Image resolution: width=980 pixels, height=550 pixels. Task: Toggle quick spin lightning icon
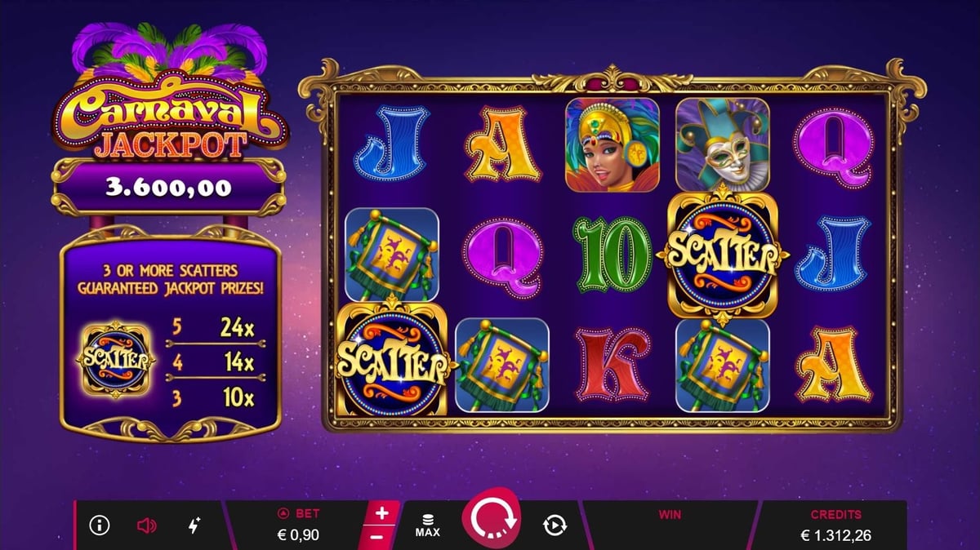point(194,526)
